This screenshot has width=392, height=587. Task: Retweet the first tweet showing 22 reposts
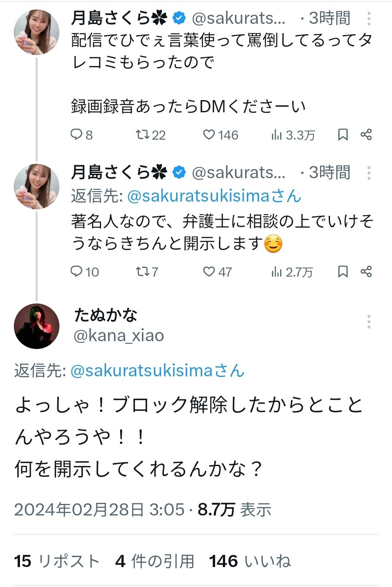[x=142, y=135]
